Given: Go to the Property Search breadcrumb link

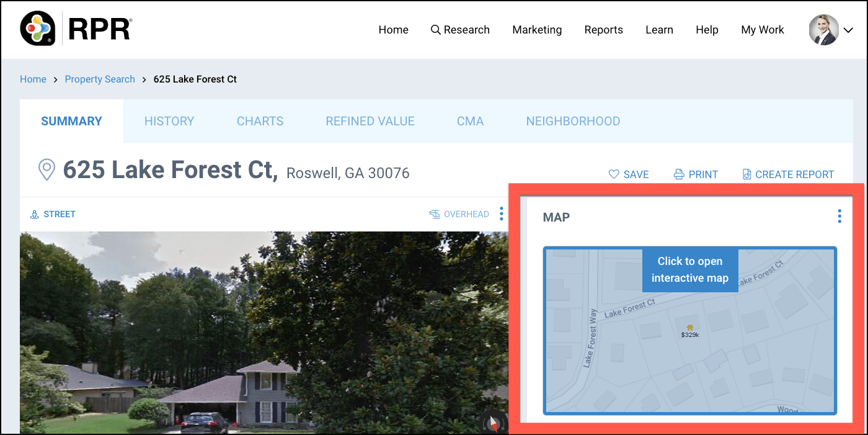Looking at the screenshot, I should pos(100,79).
